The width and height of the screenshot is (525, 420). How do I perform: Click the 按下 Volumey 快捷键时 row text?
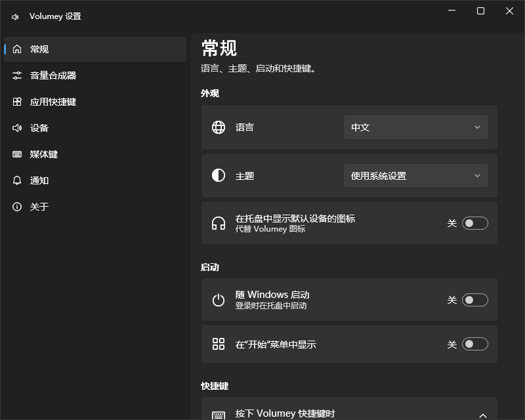click(285, 413)
